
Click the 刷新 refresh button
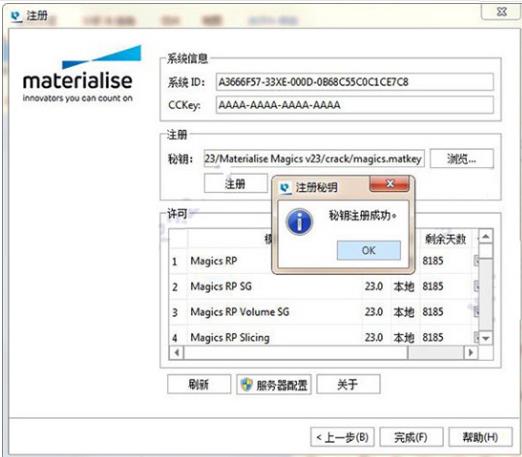[199, 384]
